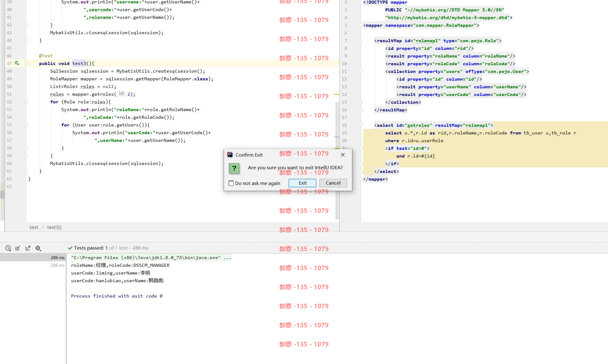Viewport: 608px width, 364px height.
Task: Click the question mark icon in the dialog
Action: click(x=234, y=168)
